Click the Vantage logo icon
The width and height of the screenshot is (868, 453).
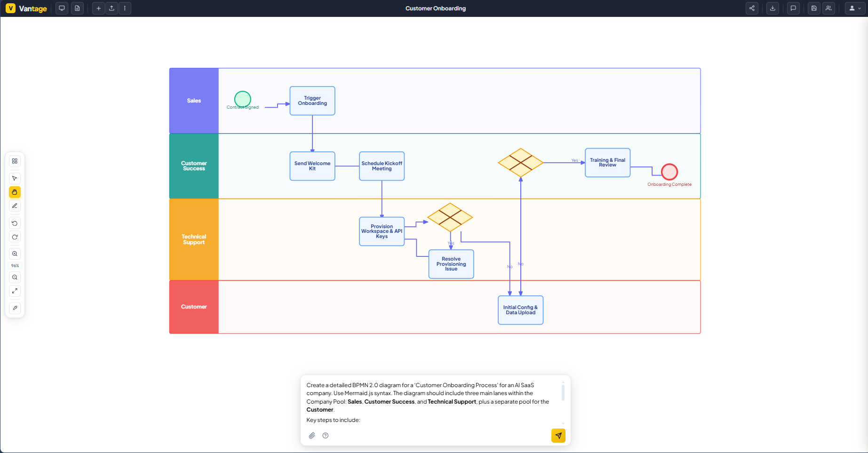pyautogui.click(x=10, y=8)
